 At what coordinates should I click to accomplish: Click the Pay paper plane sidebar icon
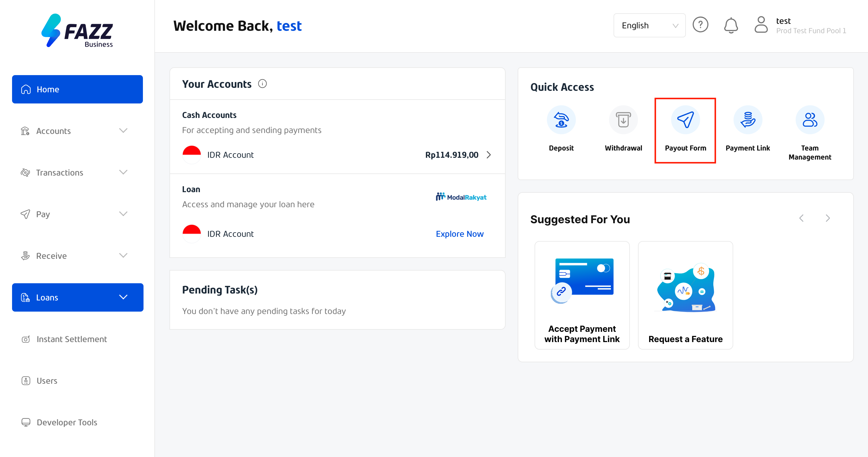[x=25, y=214]
